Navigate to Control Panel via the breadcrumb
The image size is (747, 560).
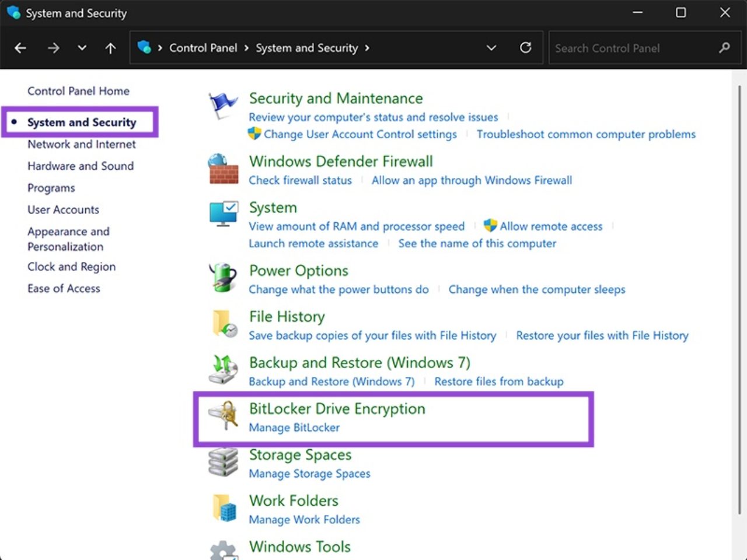coord(203,48)
